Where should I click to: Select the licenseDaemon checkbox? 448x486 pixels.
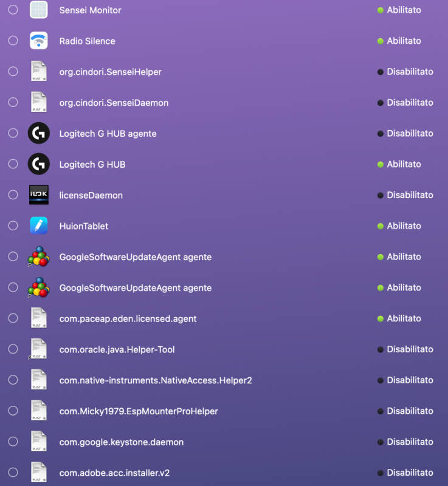click(13, 195)
